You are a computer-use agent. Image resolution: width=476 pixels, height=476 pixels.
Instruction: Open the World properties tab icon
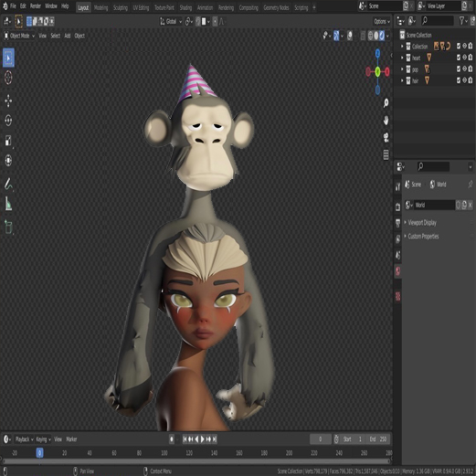(x=397, y=270)
